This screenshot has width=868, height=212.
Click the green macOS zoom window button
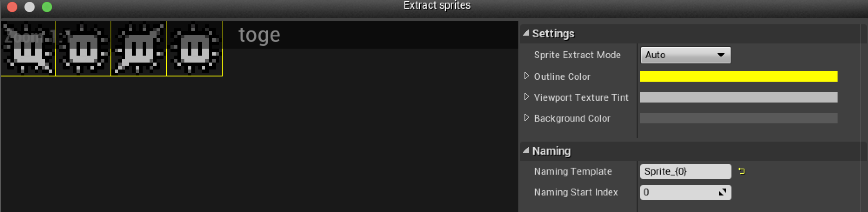point(47,7)
